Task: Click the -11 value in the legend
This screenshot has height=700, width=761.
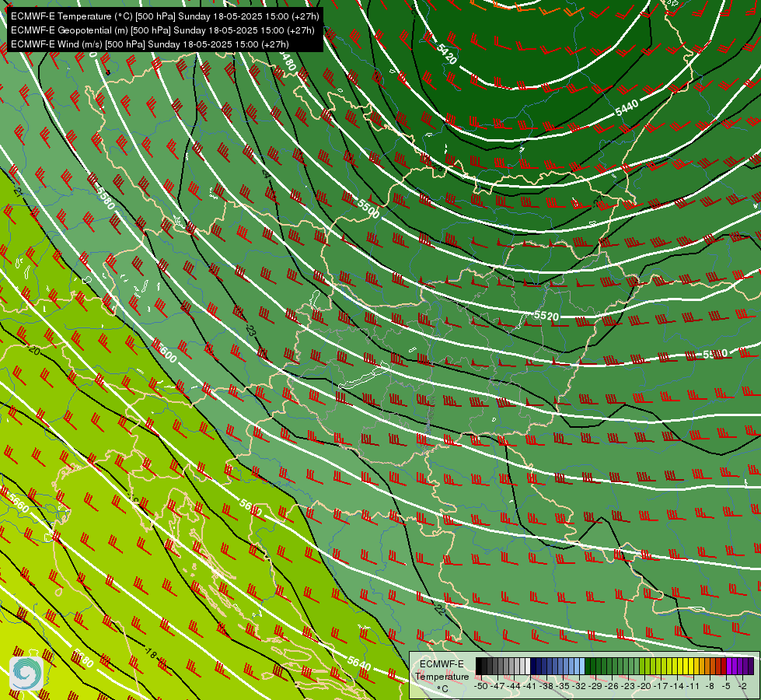Action: 693,686
